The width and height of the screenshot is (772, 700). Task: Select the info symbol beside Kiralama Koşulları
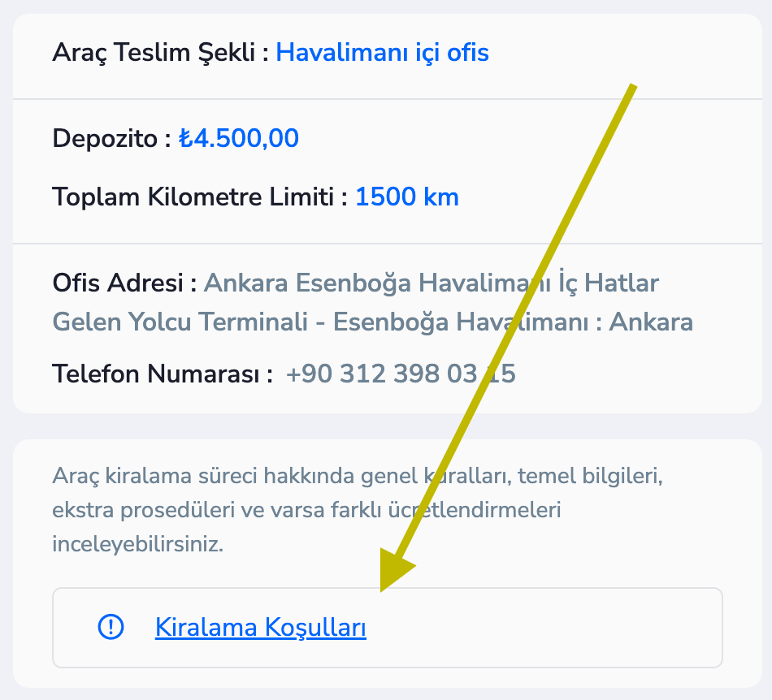click(111, 628)
